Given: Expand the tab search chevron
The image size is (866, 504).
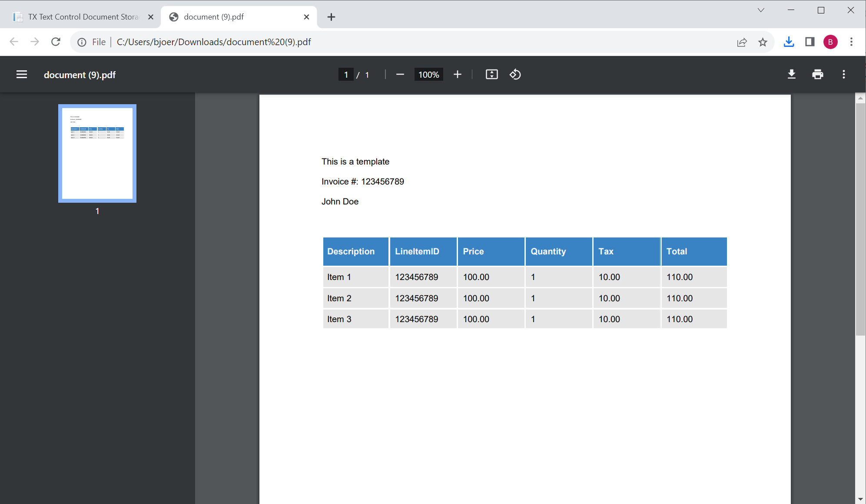Looking at the screenshot, I should click(760, 10).
